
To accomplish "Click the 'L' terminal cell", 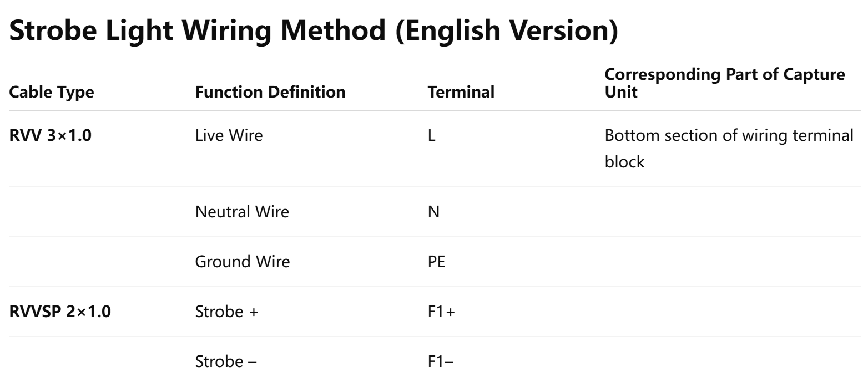I will pyautogui.click(x=432, y=135).
